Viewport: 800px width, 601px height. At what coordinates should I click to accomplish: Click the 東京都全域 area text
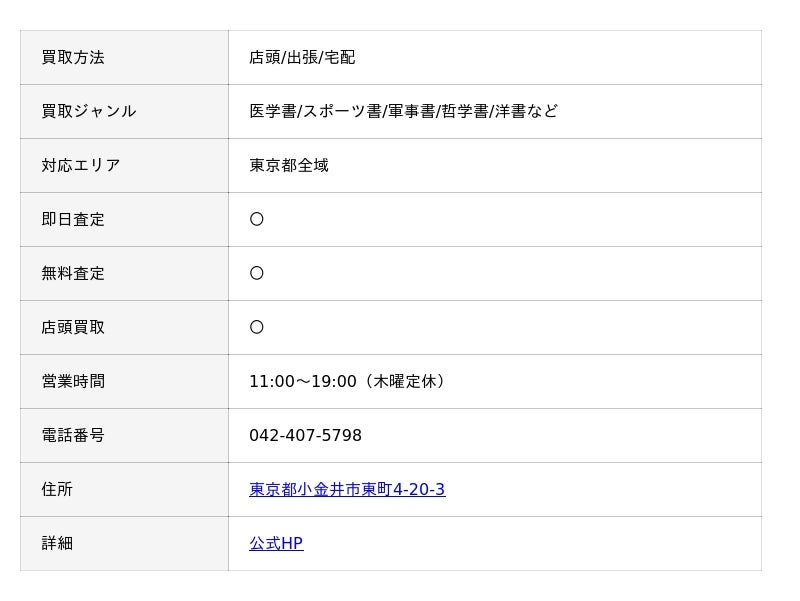coord(289,166)
